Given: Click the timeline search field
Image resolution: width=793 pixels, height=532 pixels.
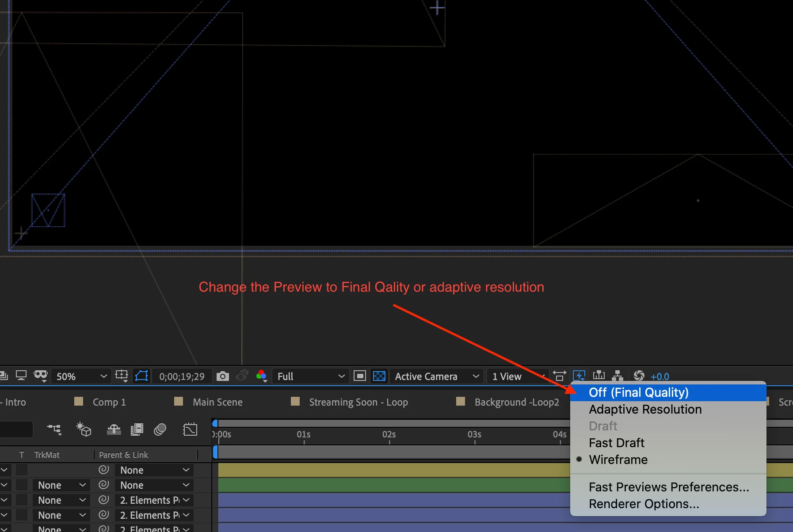Looking at the screenshot, I should pyautogui.click(x=16, y=429).
